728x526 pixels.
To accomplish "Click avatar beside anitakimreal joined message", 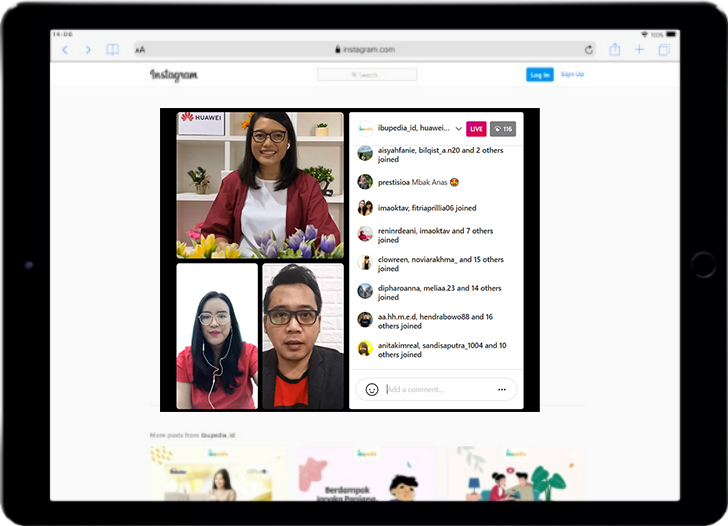I will point(365,348).
